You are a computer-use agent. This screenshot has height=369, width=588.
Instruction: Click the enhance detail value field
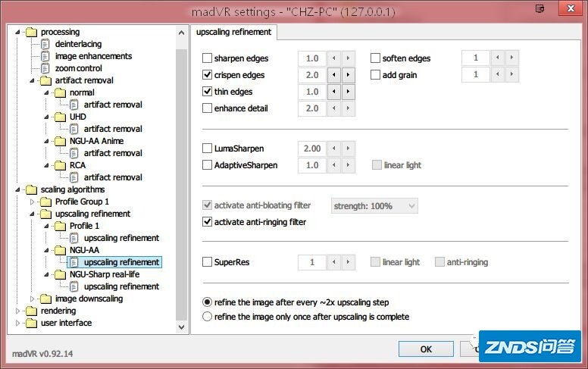[x=312, y=108]
